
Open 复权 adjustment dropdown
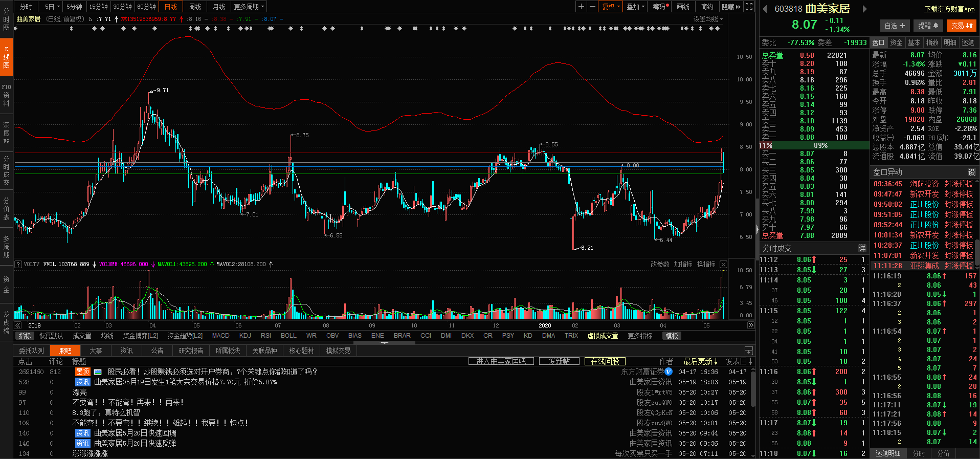coord(611,7)
